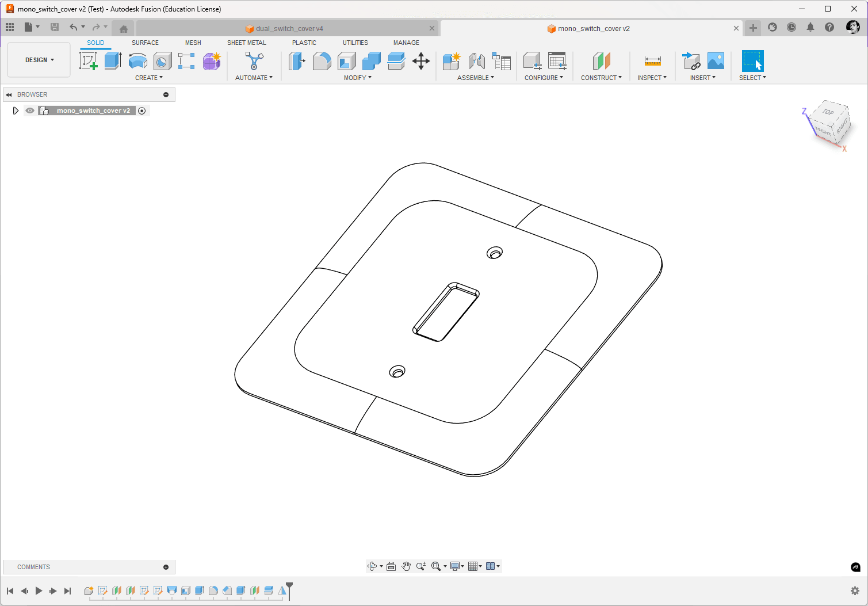Click the Save icon
The image size is (868, 606).
click(55, 27)
